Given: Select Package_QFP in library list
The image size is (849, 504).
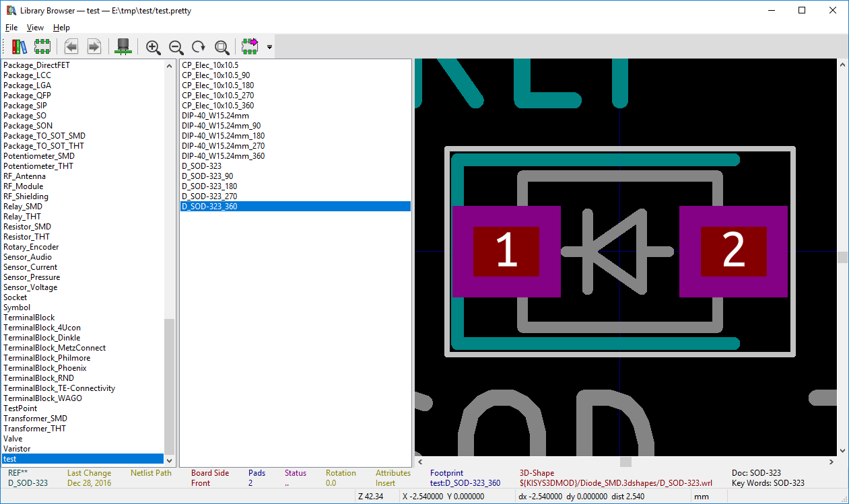Looking at the screenshot, I should 27,96.
